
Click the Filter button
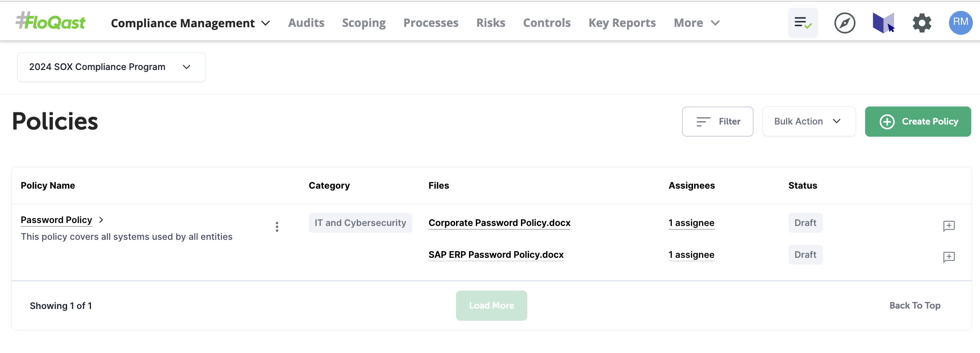tap(718, 122)
